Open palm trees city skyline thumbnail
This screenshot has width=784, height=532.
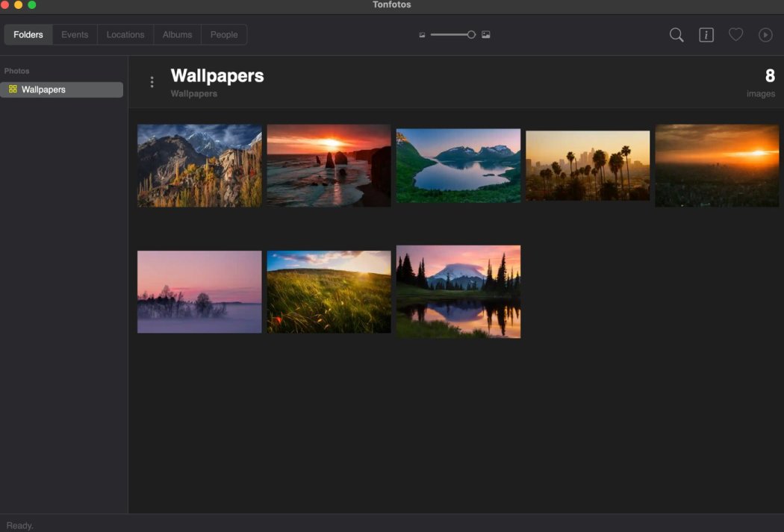tap(588, 166)
